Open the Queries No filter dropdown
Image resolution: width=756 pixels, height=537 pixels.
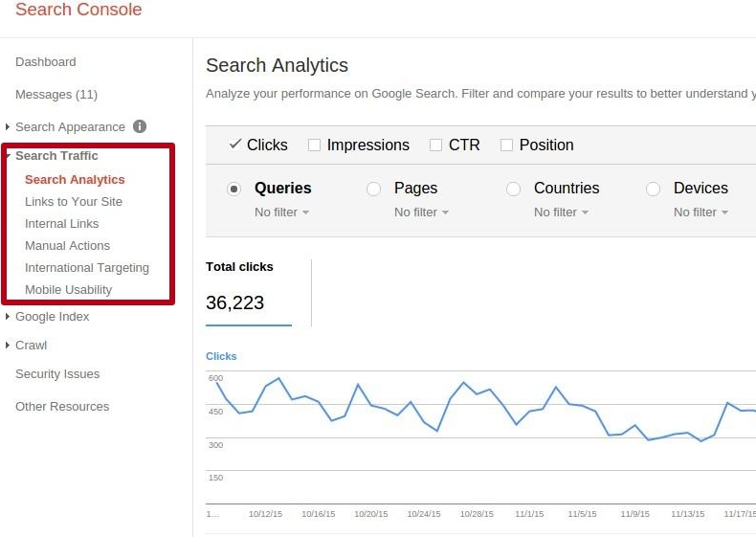[282, 213]
